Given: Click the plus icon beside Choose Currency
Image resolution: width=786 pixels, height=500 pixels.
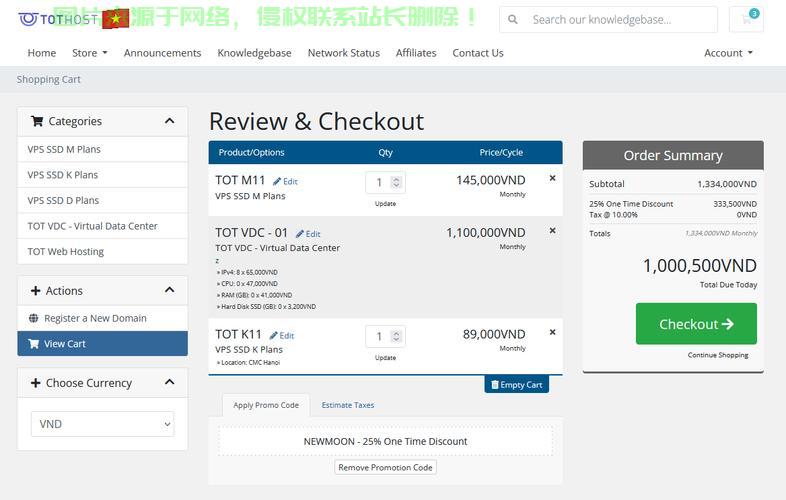Looking at the screenshot, I should (x=36, y=383).
